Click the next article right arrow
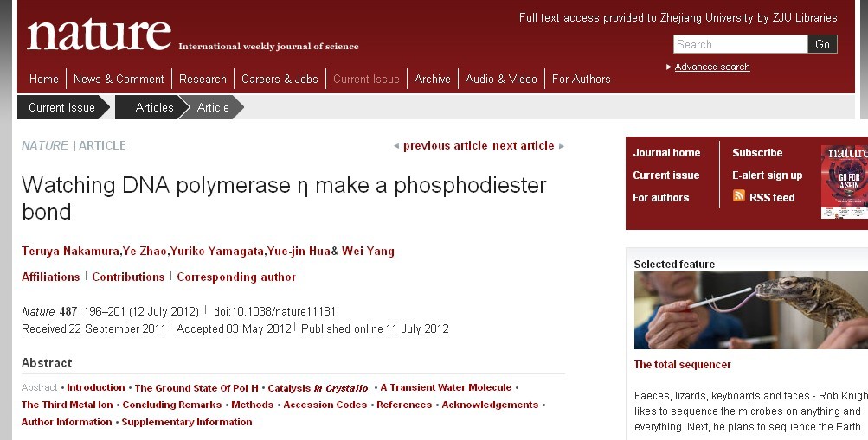The height and width of the screenshot is (440, 868). 562,146
